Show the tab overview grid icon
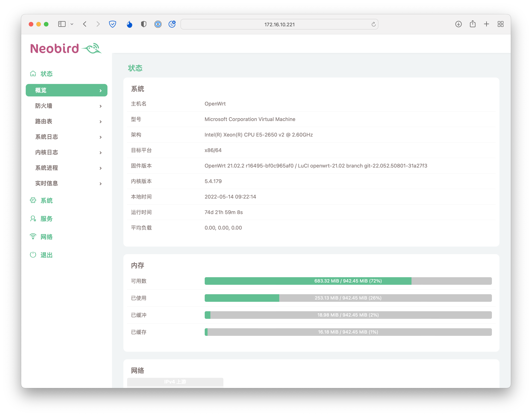The image size is (532, 416). [x=501, y=24]
